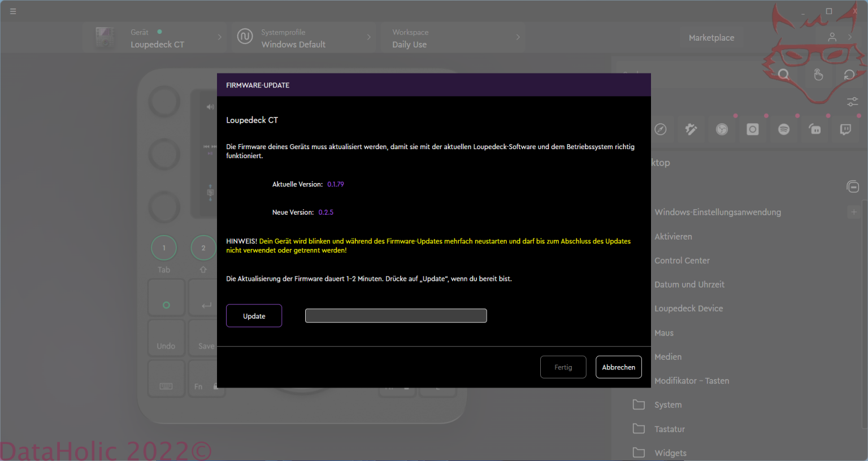The width and height of the screenshot is (868, 461).
Task: Click the middle left dial on device
Action: click(x=164, y=154)
